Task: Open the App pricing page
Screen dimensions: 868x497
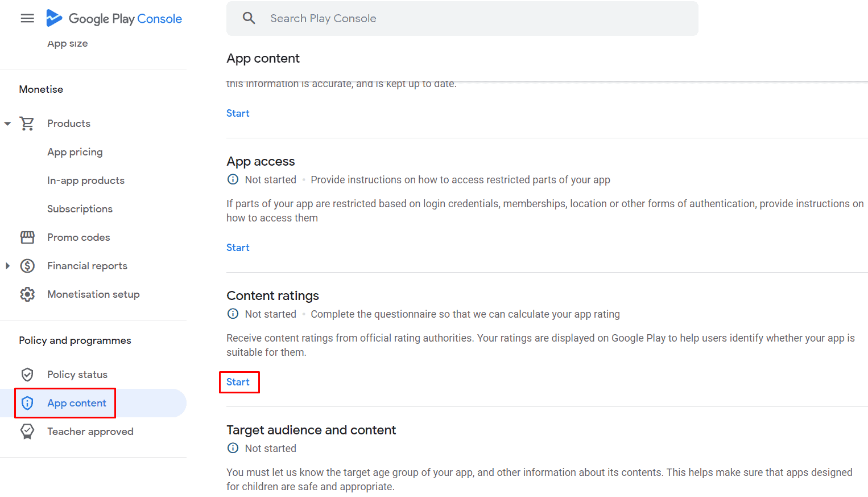Action: pyautogui.click(x=75, y=151)
